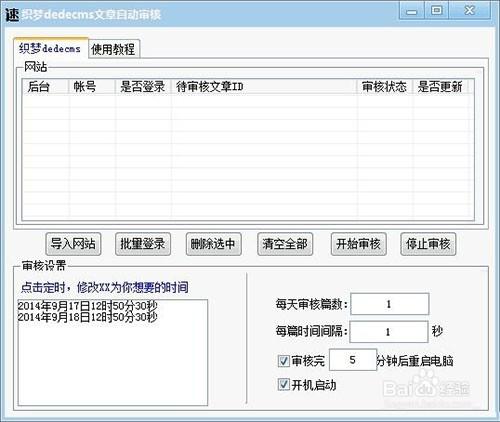Close the dedecms window
This screenshot has width=500, height=422.
[x=469, y=11]
